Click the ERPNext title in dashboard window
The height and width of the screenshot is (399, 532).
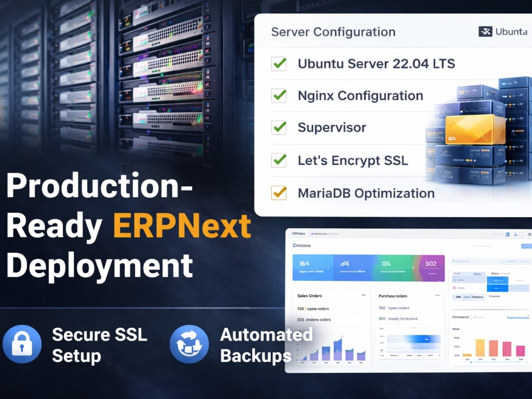pyautogui.click(x=298, y=234)
